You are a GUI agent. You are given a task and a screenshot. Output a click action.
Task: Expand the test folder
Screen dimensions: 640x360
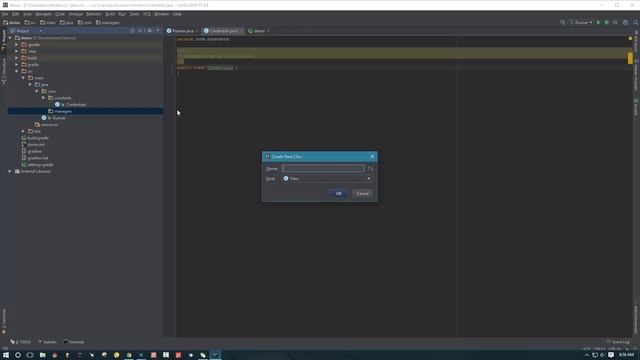23,131
